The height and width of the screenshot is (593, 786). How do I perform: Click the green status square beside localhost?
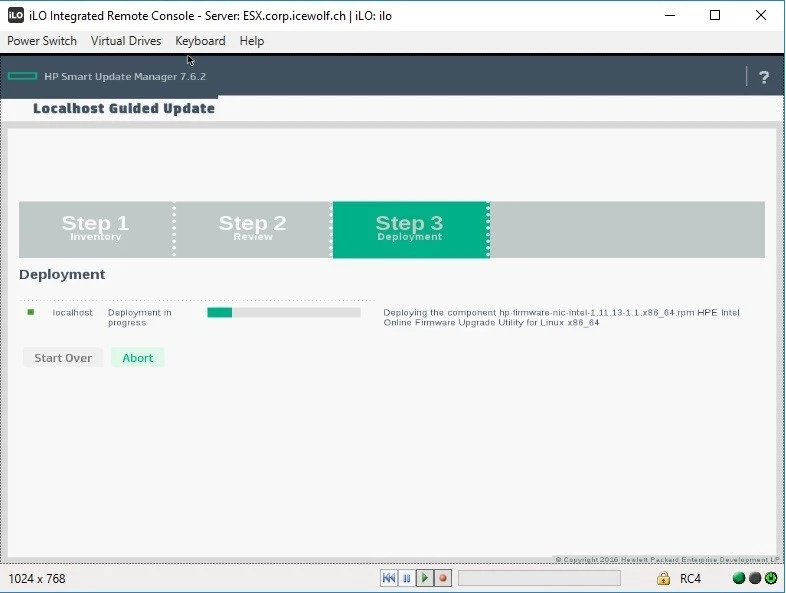coord(31,312)
